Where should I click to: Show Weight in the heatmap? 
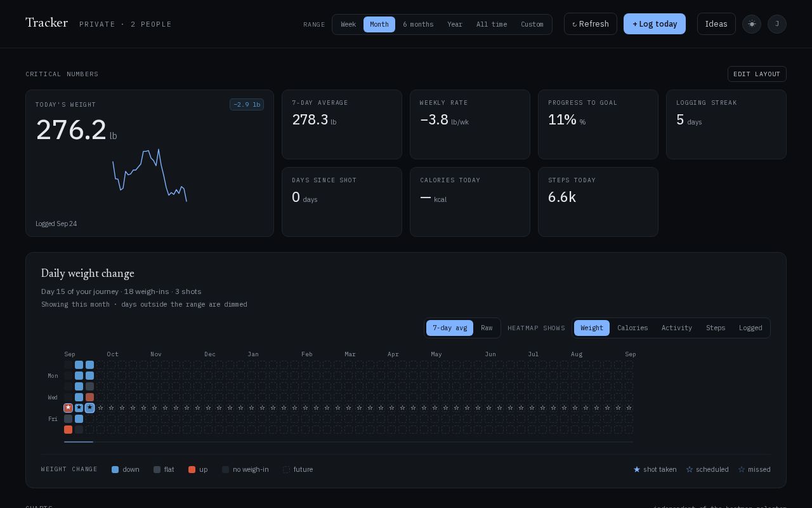click(x=592, y=328)
